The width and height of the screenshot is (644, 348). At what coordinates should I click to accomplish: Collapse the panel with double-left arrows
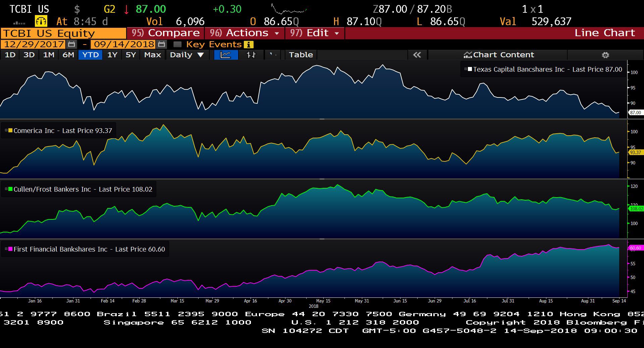coord(417,55)
